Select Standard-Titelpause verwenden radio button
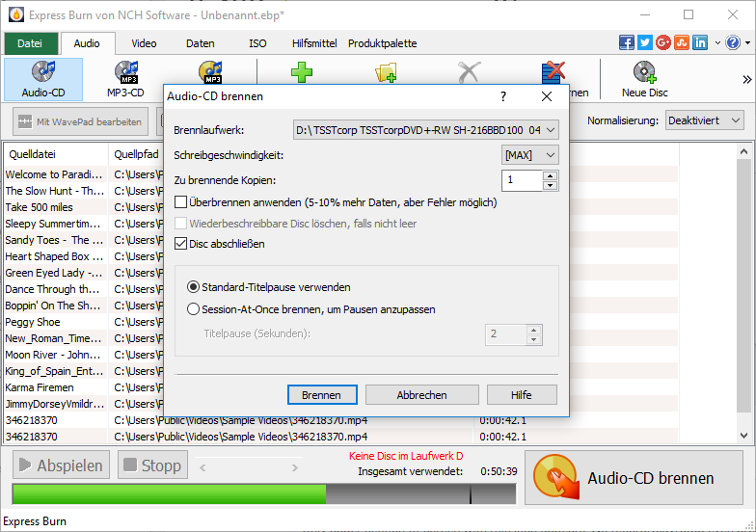 click(193, 287)
